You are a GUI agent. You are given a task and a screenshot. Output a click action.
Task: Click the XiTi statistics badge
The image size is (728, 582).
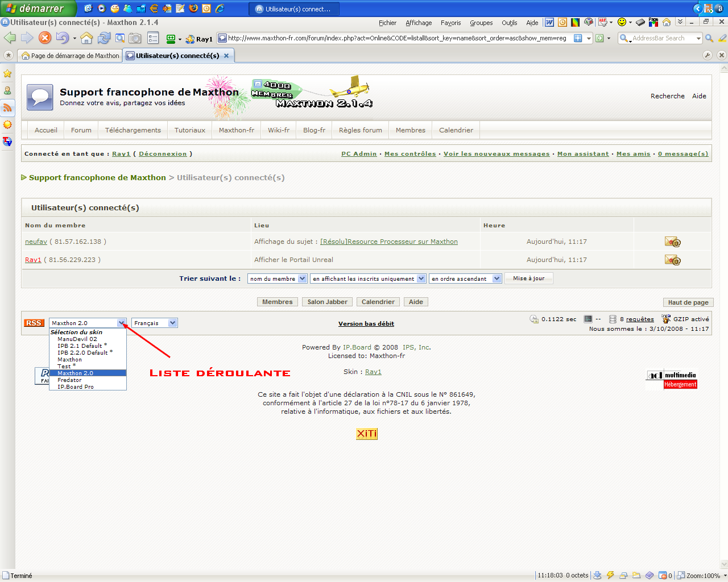367,434
